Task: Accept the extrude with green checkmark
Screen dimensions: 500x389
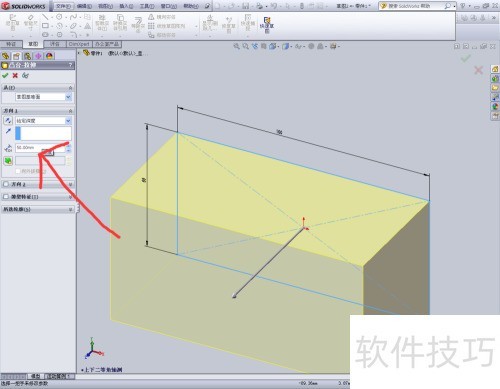Action: 5,76
